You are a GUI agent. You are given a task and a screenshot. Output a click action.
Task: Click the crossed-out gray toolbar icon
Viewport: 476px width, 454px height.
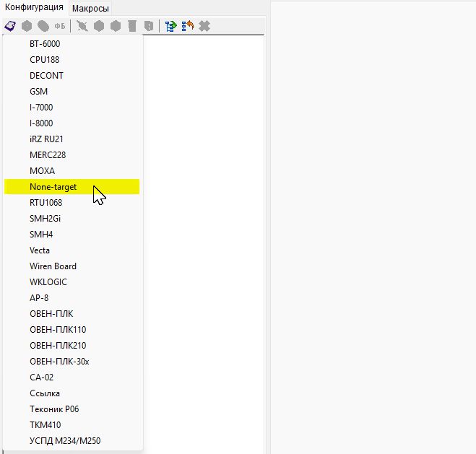tap(82, 26)
